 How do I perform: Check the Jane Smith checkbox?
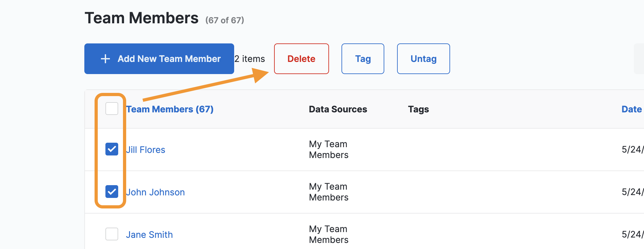[112, 234]
